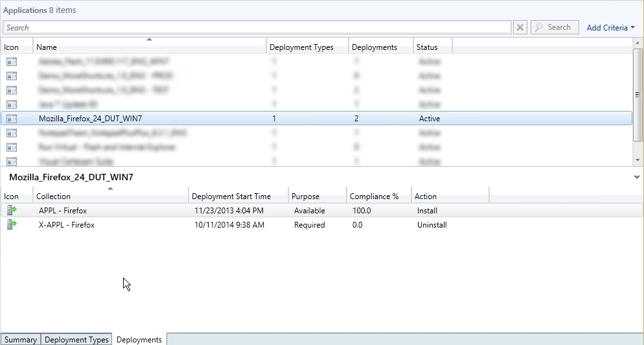644x345 pixels.
Task: Open the Deployment Types tab
Action: (76, 340)
